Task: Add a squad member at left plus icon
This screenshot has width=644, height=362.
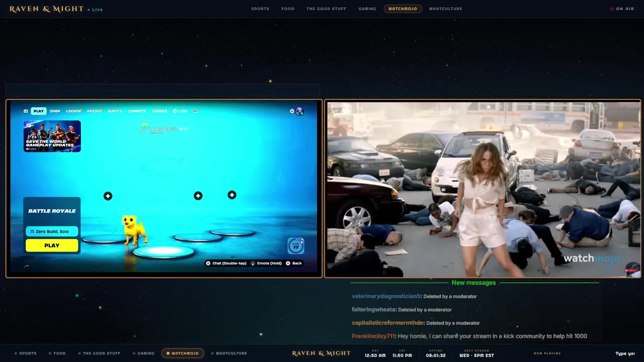Action: [x=108, y=196]
